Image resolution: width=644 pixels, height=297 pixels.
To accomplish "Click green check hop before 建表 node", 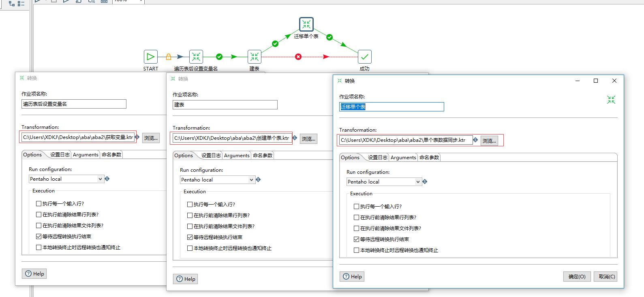I will coord(219,57).
